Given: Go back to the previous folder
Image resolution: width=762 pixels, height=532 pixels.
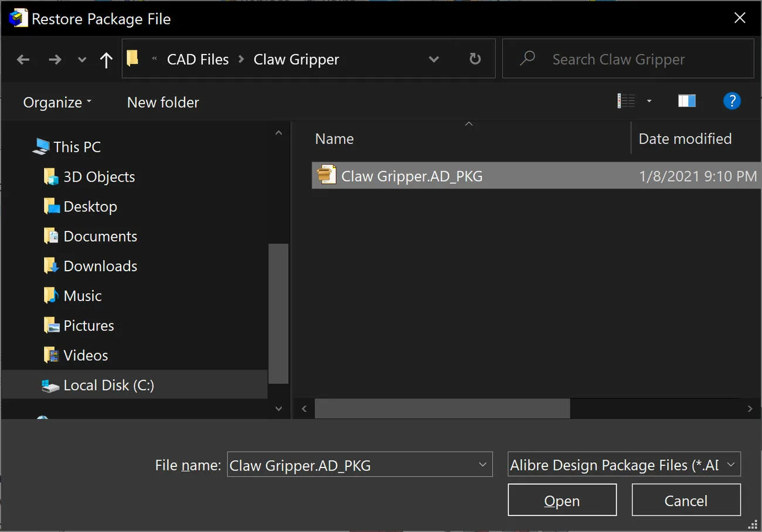Looking at the screenshot, I should click(x=23, y=59).
